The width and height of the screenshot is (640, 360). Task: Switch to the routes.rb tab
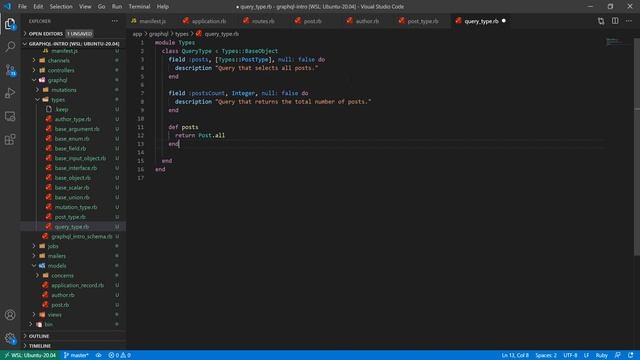[x=263, y=21]
